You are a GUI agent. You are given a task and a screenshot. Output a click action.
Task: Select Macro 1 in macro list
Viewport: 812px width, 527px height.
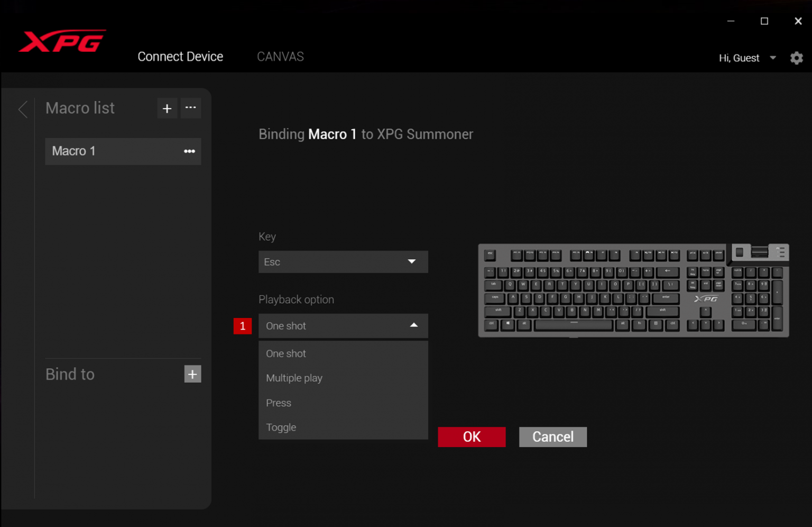click(x=106, y=151)
